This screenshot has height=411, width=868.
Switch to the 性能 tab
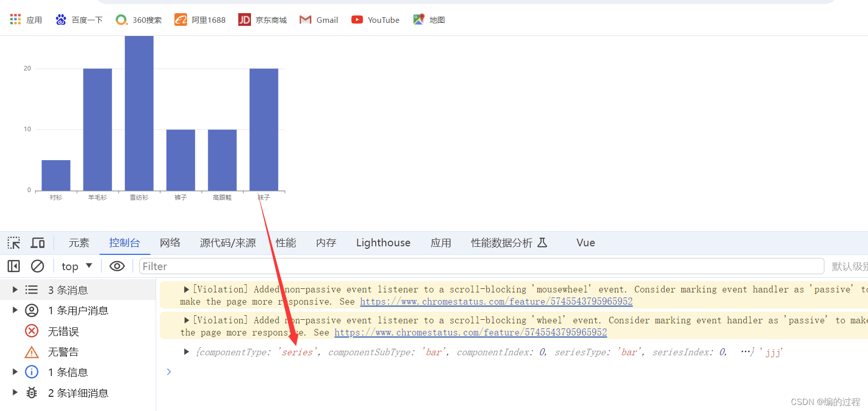click(x=286, y=243)
